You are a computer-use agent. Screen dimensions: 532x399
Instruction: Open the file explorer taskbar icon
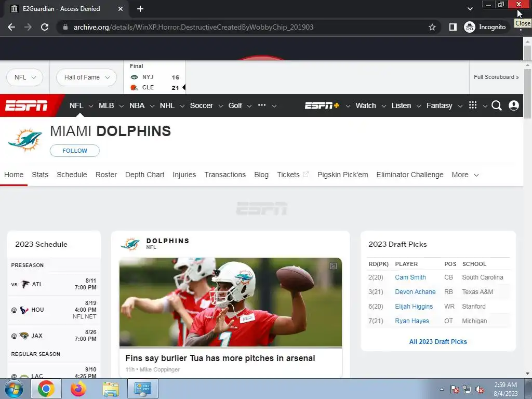(111, 389)
